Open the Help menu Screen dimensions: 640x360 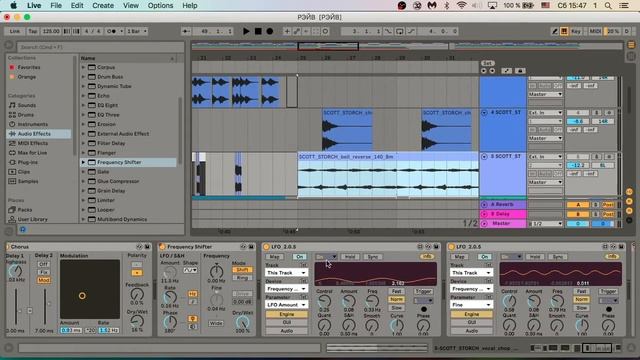189,5
